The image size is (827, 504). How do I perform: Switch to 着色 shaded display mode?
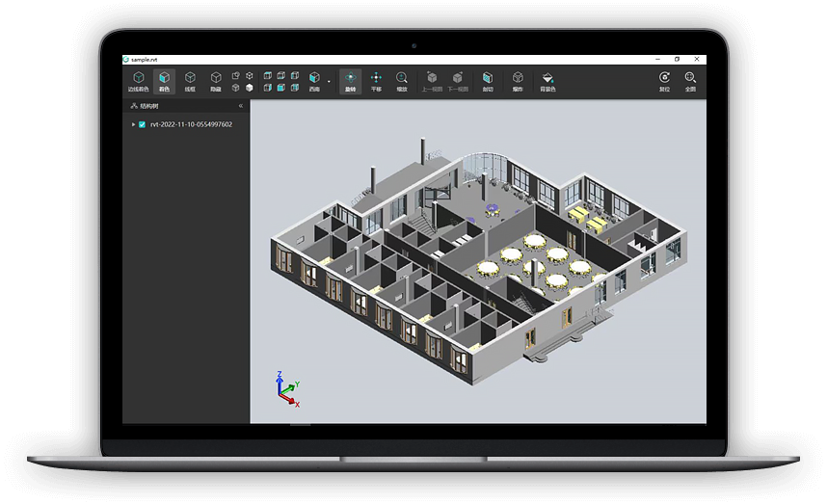(164, 81)
